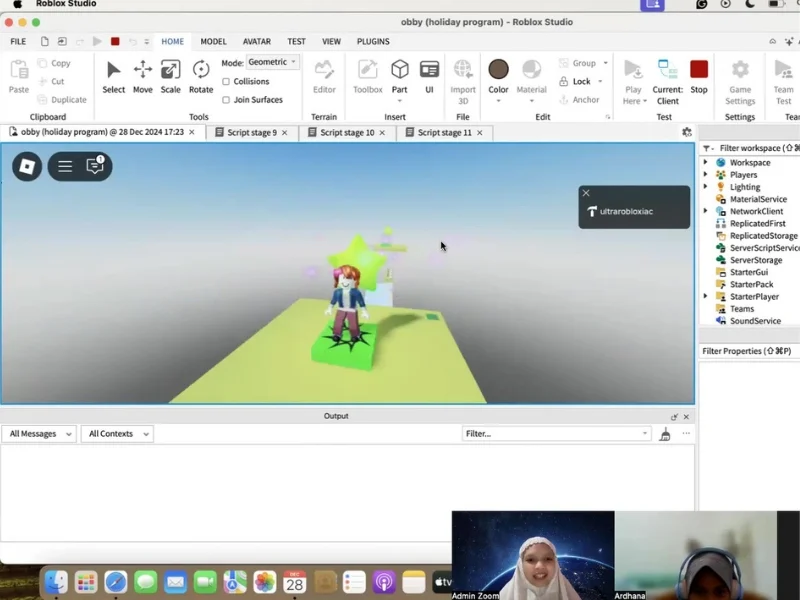Click the Lock button
This screenshot has height=600, width=800.
click(575, 82)
